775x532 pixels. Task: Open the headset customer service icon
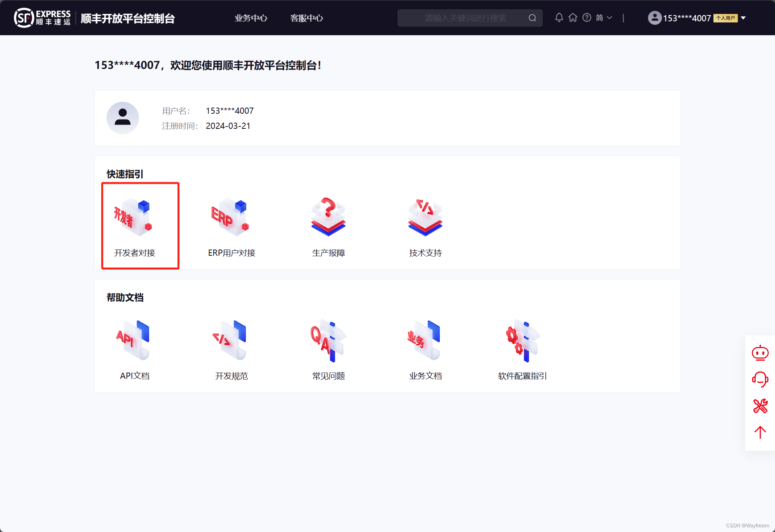pos(760,379)
